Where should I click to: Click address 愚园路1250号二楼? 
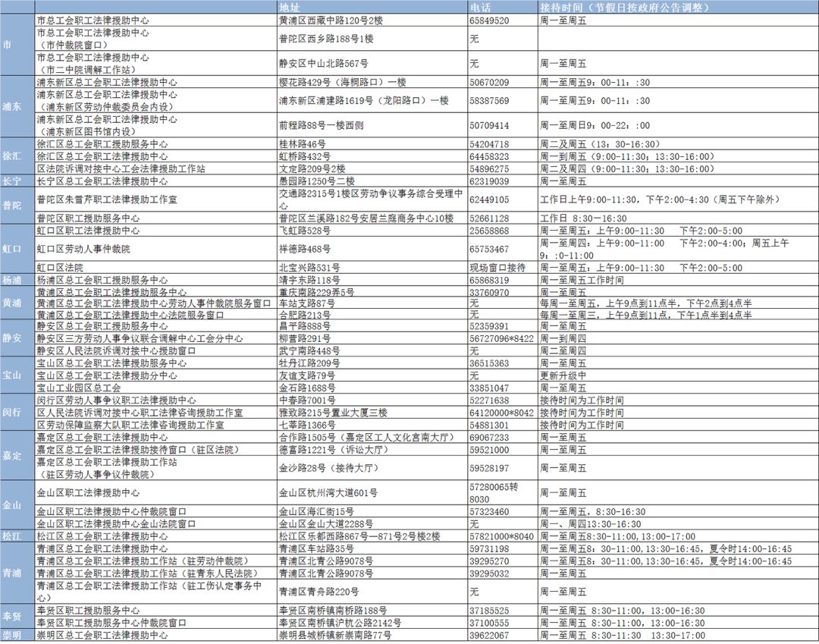click(x=316, y=181)
